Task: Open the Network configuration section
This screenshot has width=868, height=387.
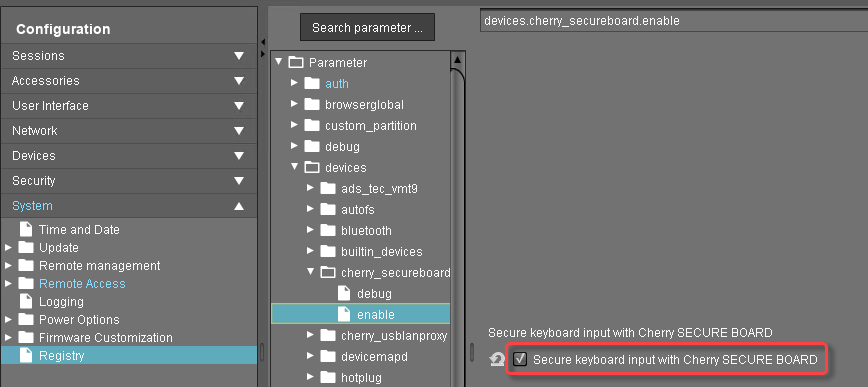Action: coord(129,131)
